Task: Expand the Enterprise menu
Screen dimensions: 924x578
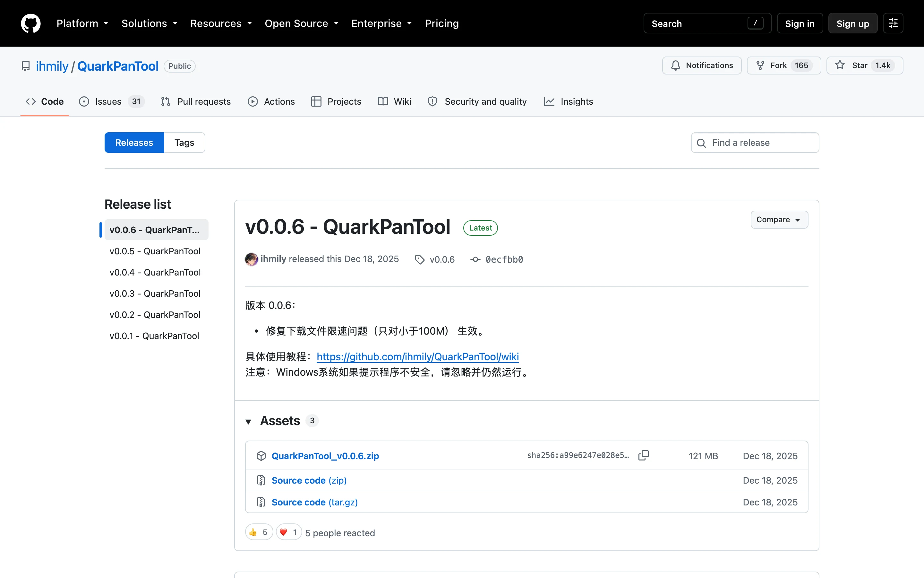Action: tap(381, 23)
